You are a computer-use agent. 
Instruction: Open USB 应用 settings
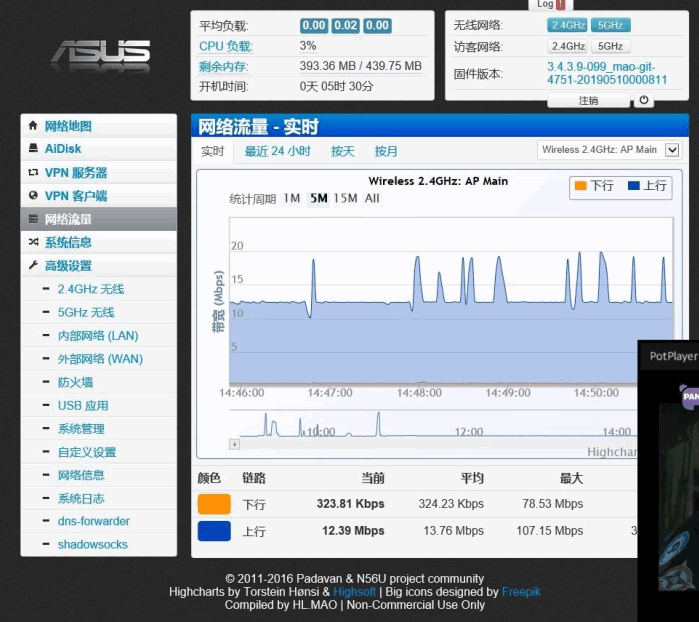point(99,405)
